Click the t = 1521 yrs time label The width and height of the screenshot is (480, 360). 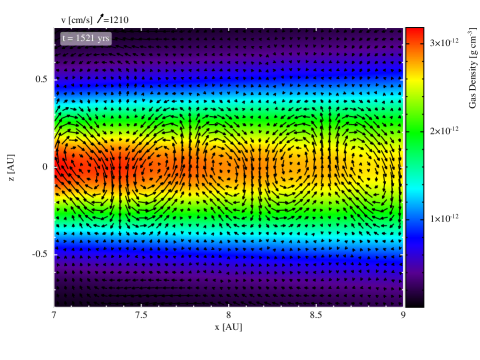86,38
